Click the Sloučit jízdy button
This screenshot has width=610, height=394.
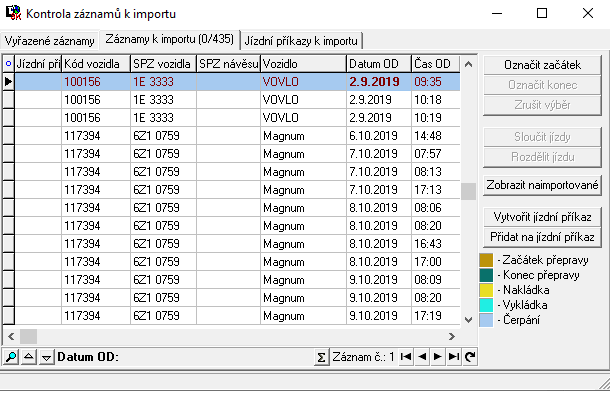pos(542,137)
